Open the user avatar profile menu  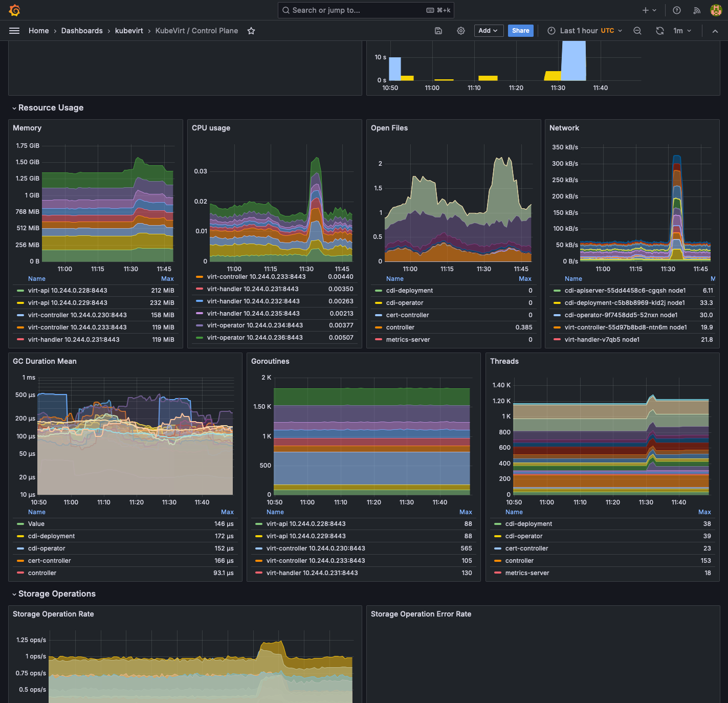click(716, 10)
